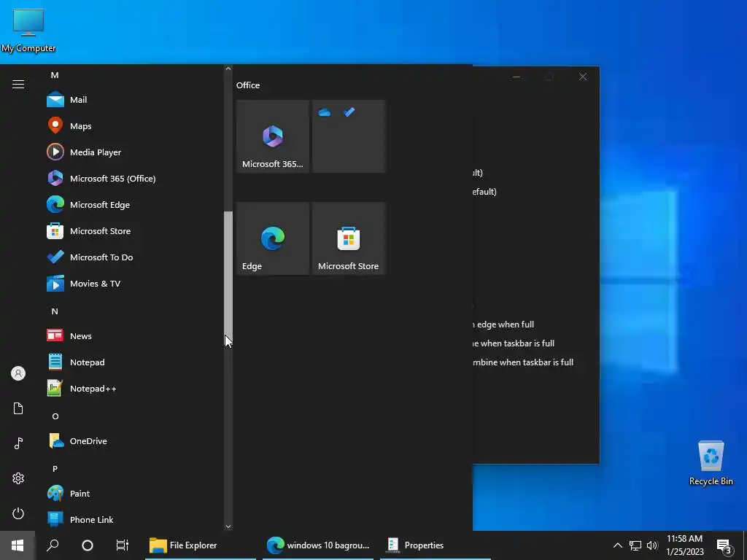Screen dimensions: 747x560
Task: Jump to letter M section header
Action: click(55, 75)
